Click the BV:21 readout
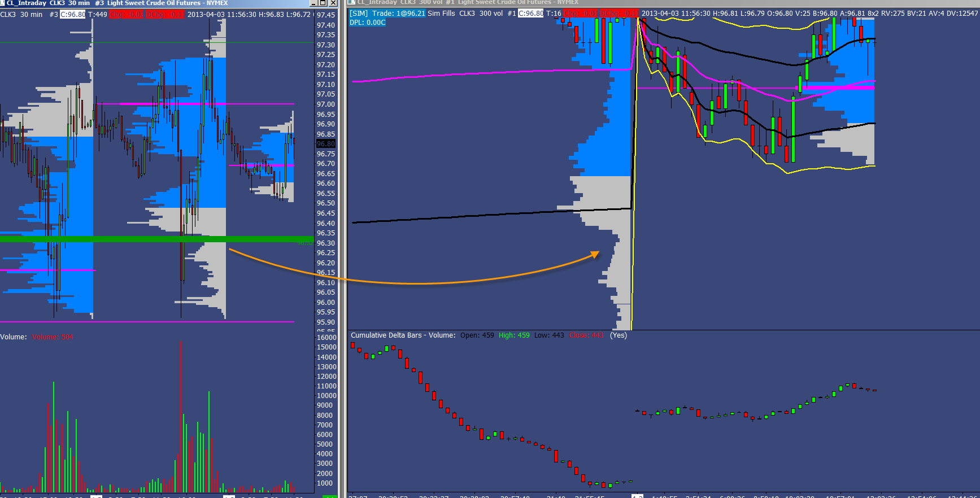The width and height of the screenshot is (980, 498). pos(916,14)
